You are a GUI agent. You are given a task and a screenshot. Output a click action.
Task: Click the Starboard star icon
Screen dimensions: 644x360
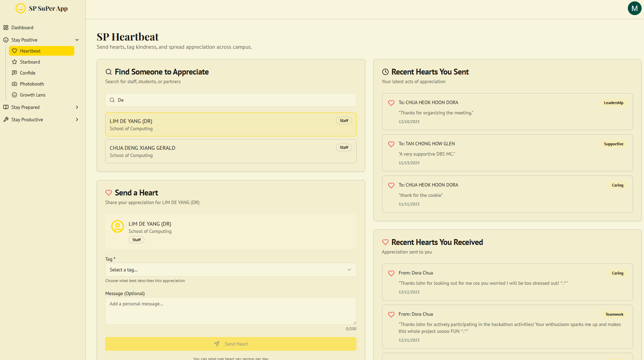(14, 62)
